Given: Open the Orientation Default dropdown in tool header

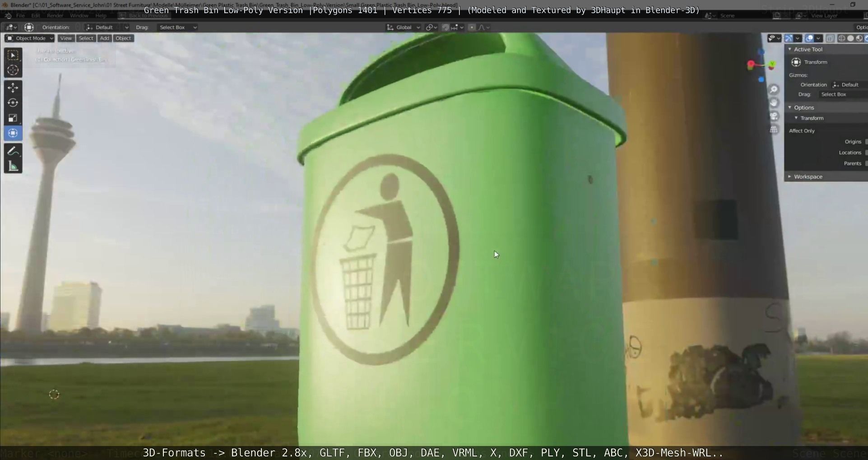Looking at the screenshot, I should coord(107,27).
